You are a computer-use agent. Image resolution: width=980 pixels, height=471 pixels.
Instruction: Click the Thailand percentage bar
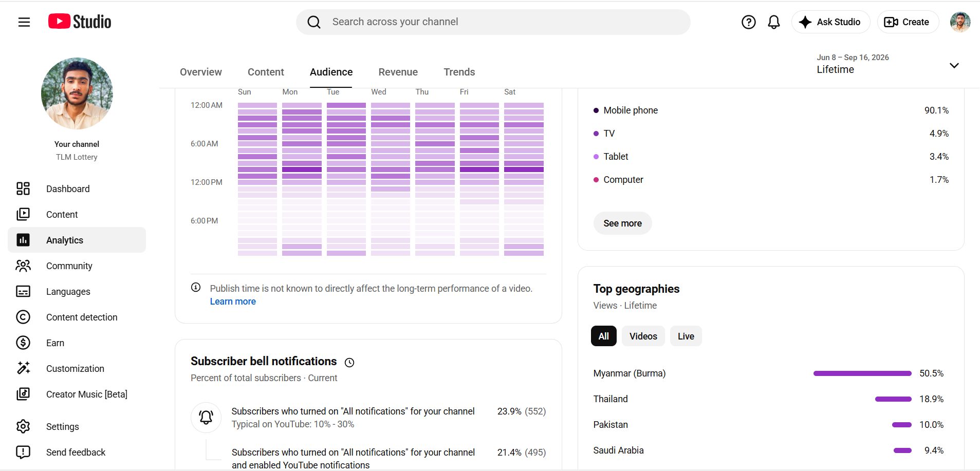tap(893, 399)
